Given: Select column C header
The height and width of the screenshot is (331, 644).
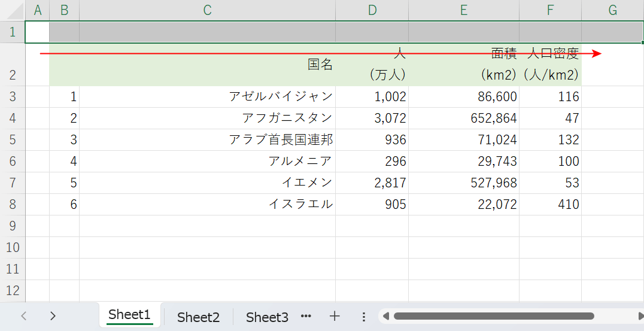Looking at the screenshot, I should pos(208,10).
